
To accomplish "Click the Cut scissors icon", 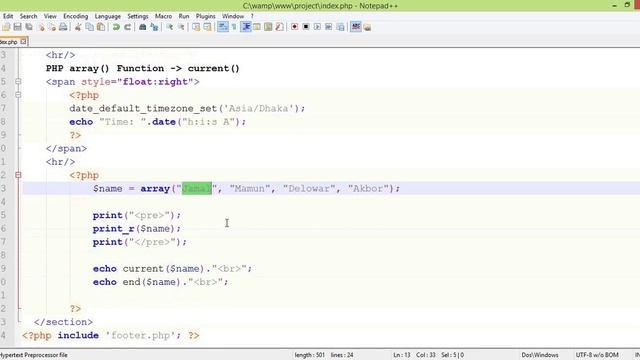I will [78, 27].
